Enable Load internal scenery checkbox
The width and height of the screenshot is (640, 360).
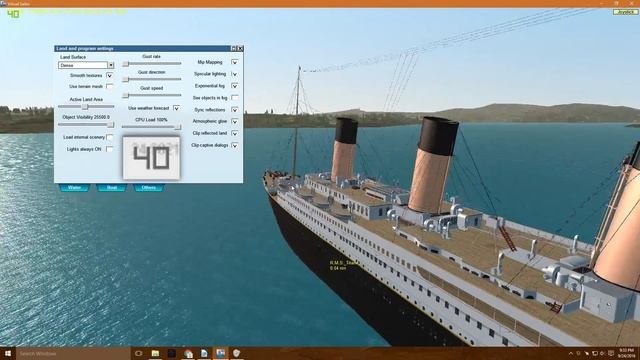pos(109,137)
